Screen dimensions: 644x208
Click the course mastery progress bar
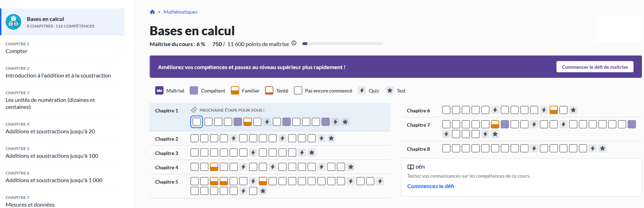tap(343, 44)
